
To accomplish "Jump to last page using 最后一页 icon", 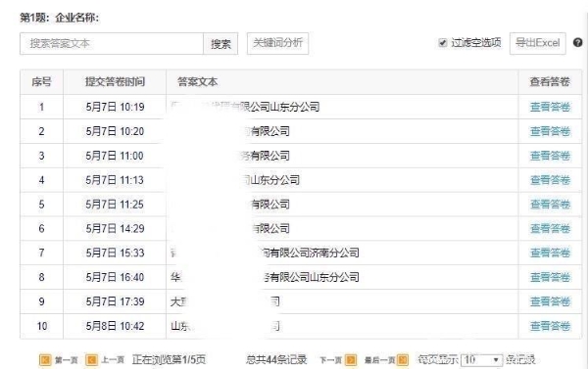I will pyautogui.click(x=403, y=360).
